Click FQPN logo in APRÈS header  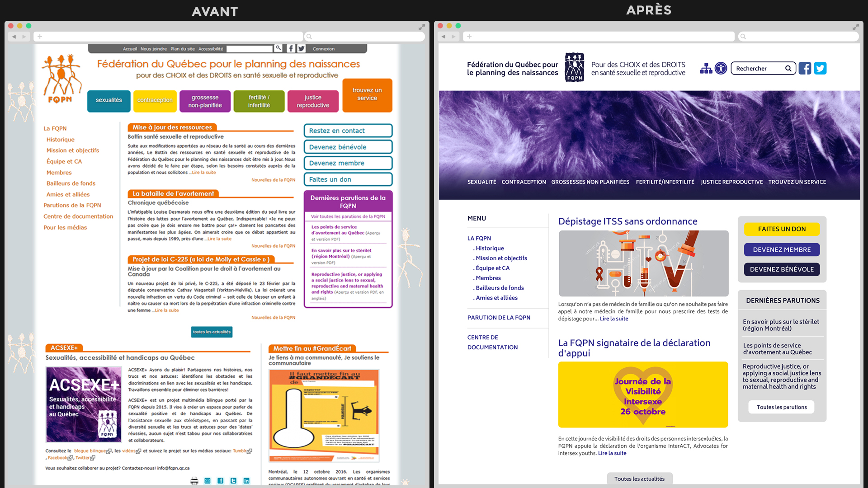[575, 67]
